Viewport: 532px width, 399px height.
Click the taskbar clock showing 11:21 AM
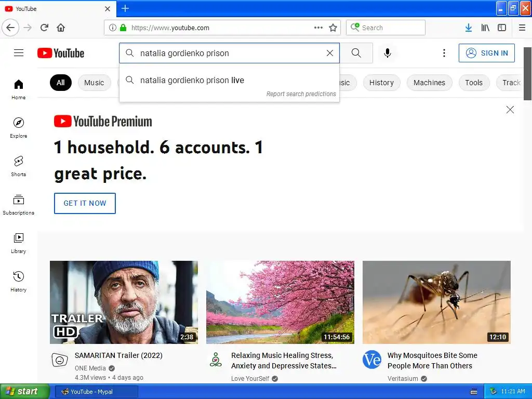point(513,392)
